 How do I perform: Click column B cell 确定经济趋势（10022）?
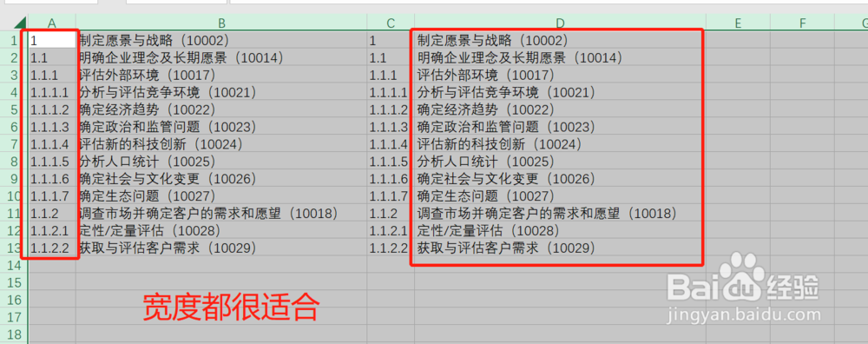pos(221,109)
